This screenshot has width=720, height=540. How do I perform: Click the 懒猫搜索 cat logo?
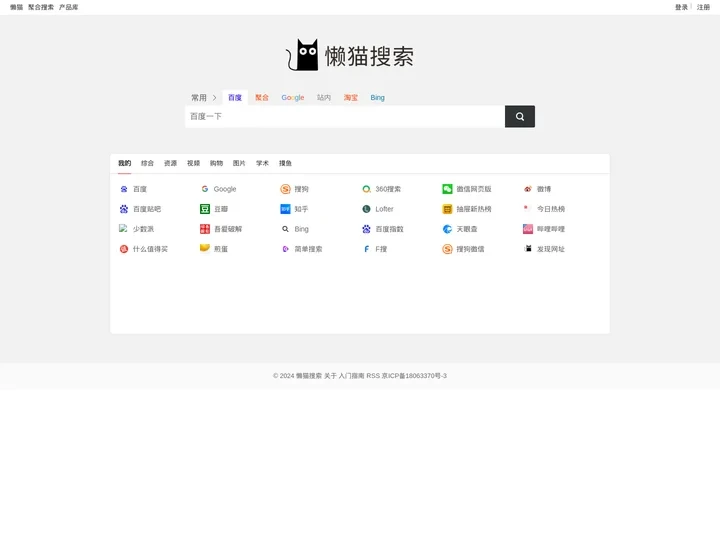350,56
